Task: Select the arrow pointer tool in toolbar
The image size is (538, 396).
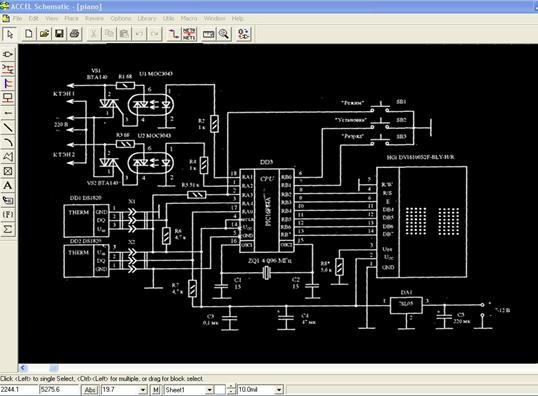Action: click(9, 34)
